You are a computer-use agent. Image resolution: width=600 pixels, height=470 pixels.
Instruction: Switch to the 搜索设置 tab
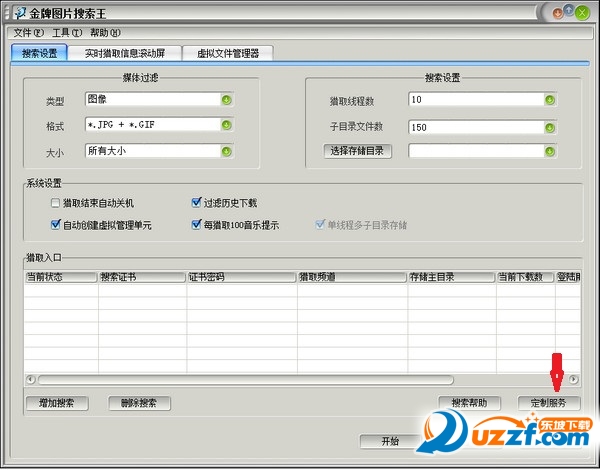(39, 53)
